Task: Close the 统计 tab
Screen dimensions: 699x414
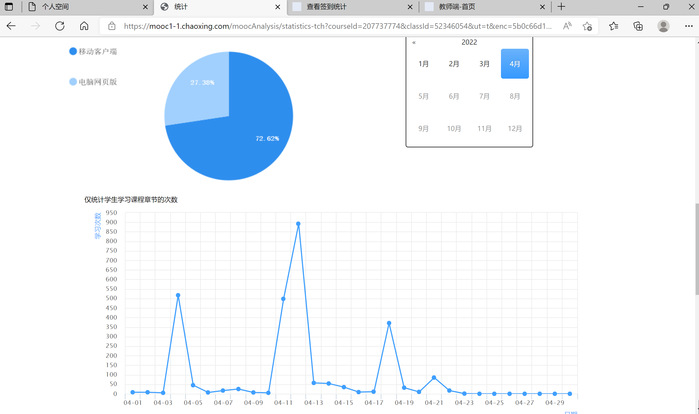Action: pyautogui.click(x=278, y=7)
